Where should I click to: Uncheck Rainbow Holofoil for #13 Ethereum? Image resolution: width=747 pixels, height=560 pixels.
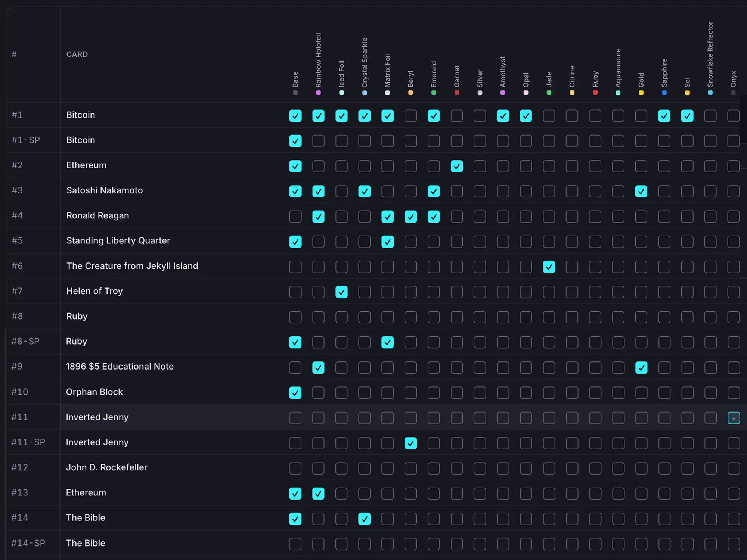tap(318, 494)
